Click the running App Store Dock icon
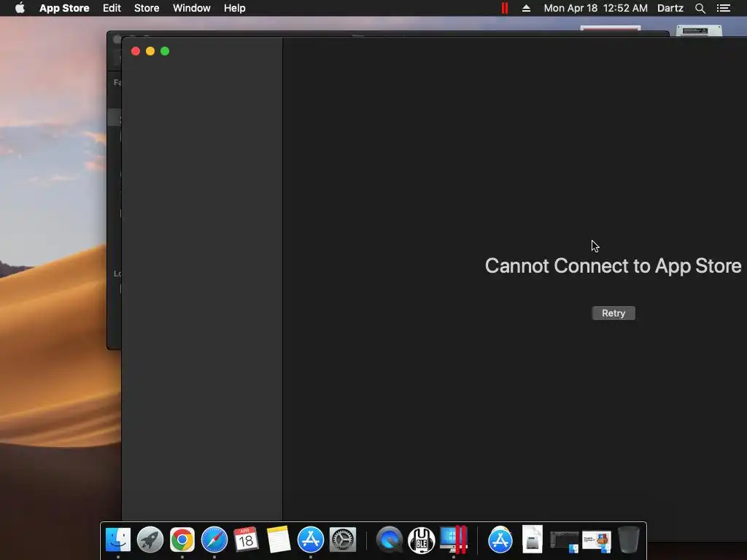 pyautogui.click(x=311, y=540)
